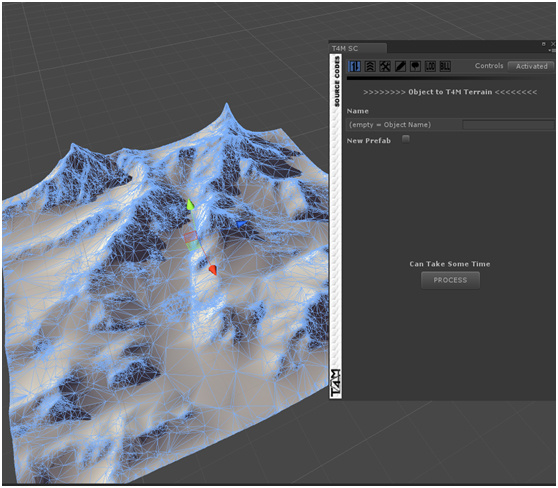Select the T4M painter brush icon
This screenshot has width=558, height=488.
400,66
